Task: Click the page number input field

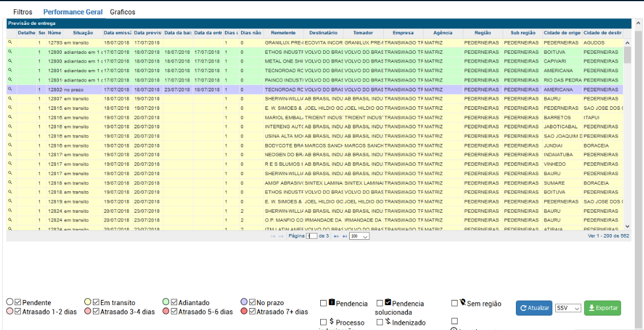Action: [x=312, y=236]
